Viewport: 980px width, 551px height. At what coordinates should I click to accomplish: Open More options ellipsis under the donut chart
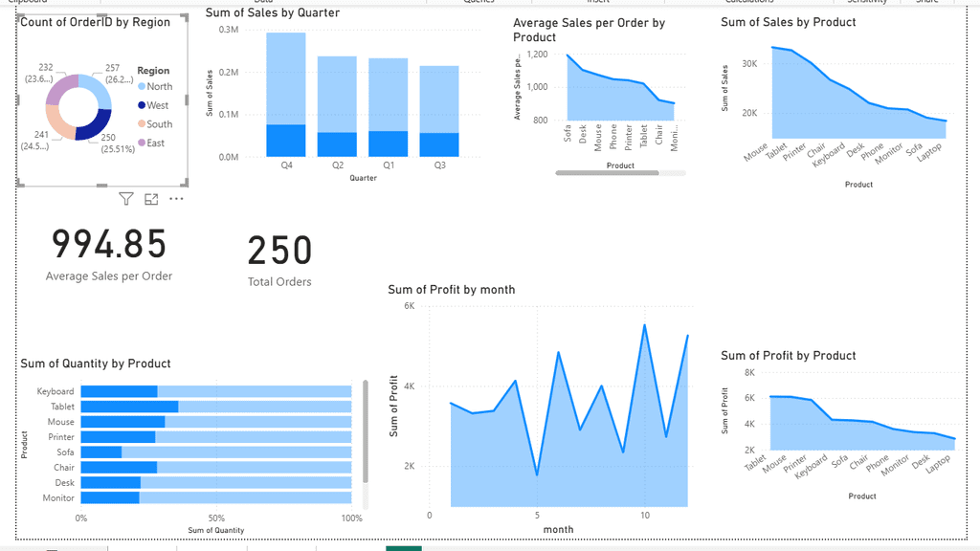tap(176, 199)
